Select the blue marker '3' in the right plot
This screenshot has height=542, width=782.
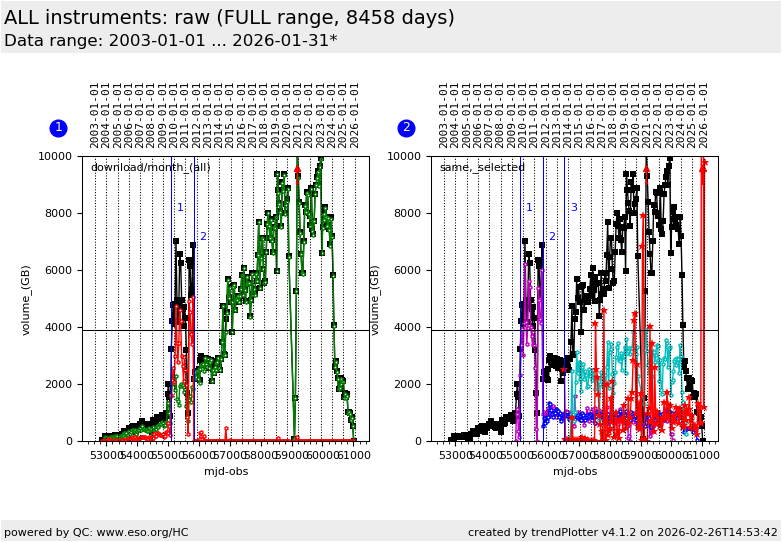574,208
